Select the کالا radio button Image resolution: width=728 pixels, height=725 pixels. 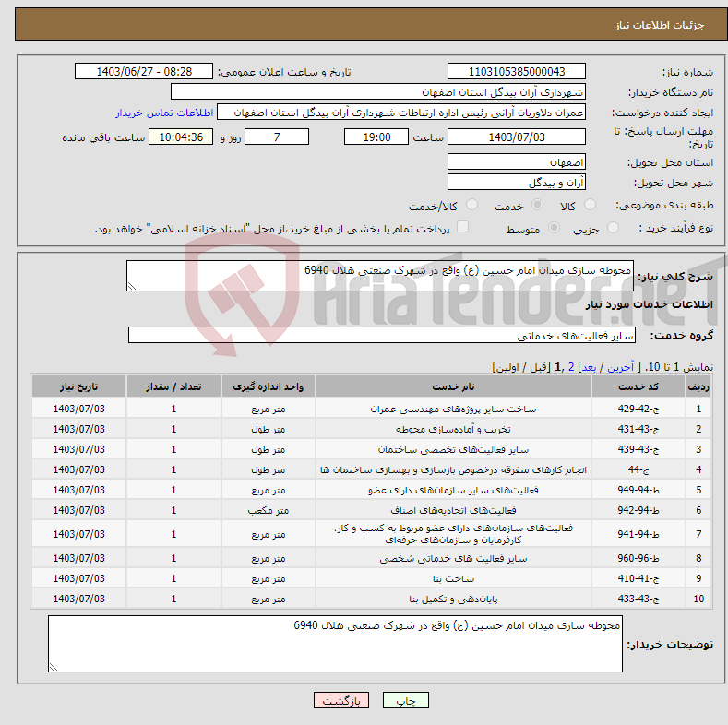pos(590,205)
